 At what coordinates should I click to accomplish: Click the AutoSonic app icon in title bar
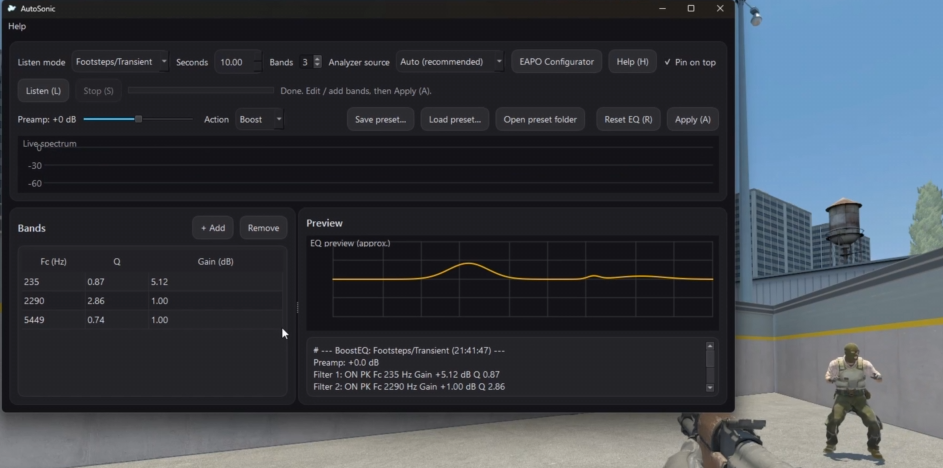[x=11, y=8]
